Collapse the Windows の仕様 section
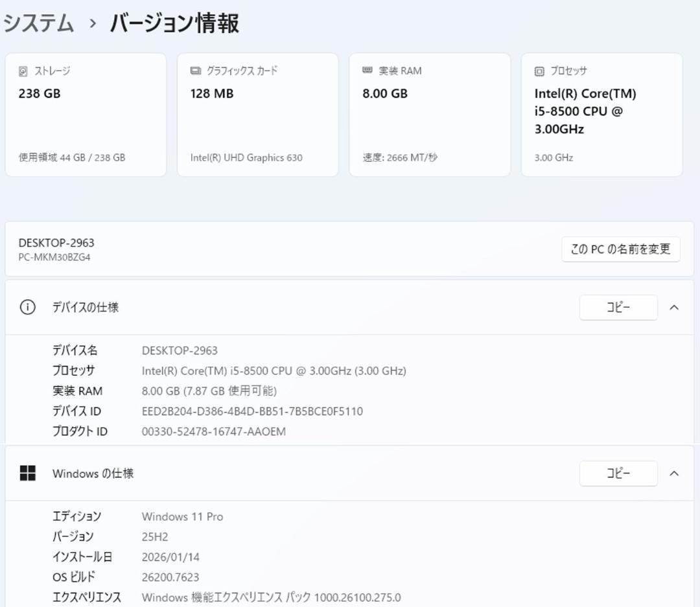 coord(674,473)
